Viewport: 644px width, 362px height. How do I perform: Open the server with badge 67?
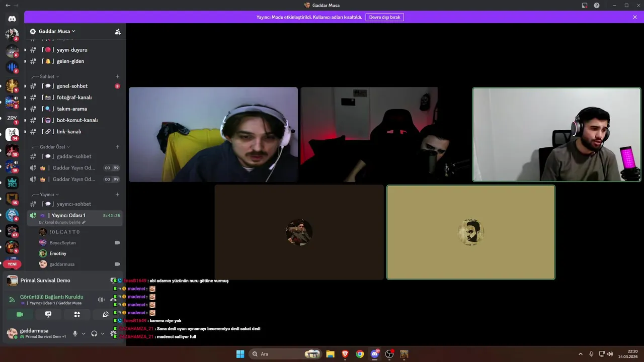[x=12, y=231]
